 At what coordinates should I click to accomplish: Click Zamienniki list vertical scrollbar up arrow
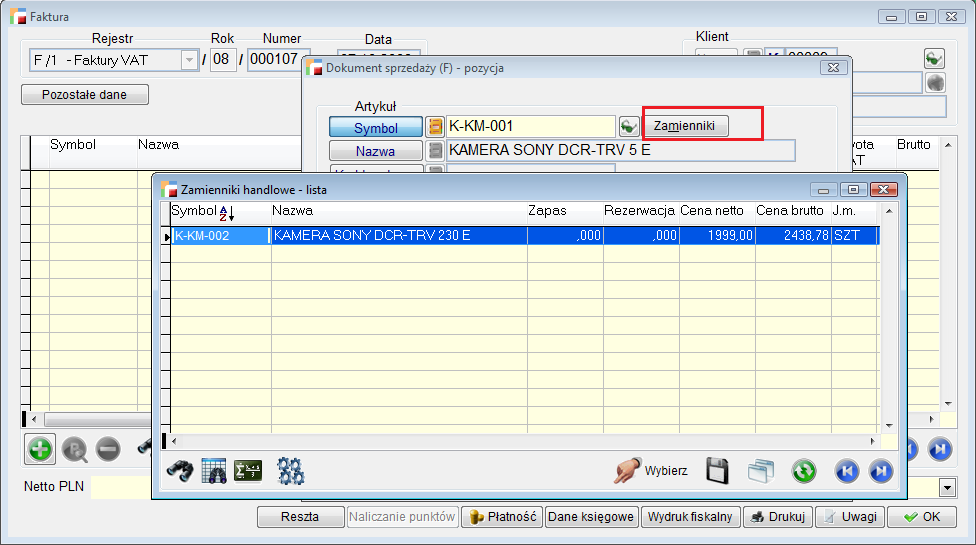point(889,212)
